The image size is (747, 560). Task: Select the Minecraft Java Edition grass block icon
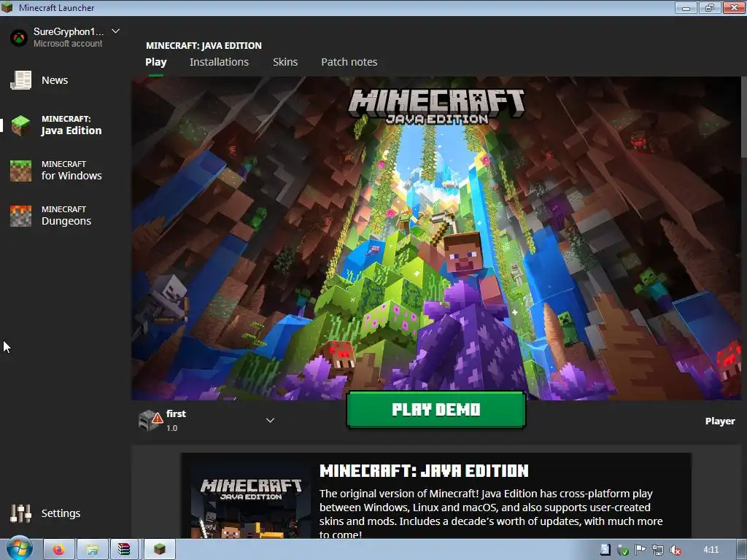21,125
